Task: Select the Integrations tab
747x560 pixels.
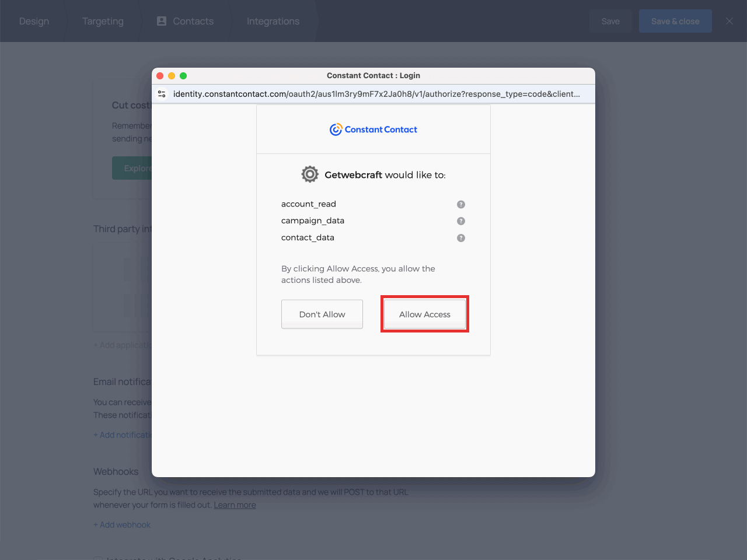Action: pyautogui.click(x=273, y=21)
